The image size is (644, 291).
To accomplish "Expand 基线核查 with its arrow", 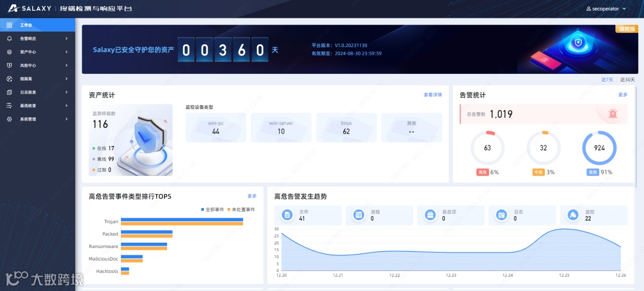I will (67, 106).
